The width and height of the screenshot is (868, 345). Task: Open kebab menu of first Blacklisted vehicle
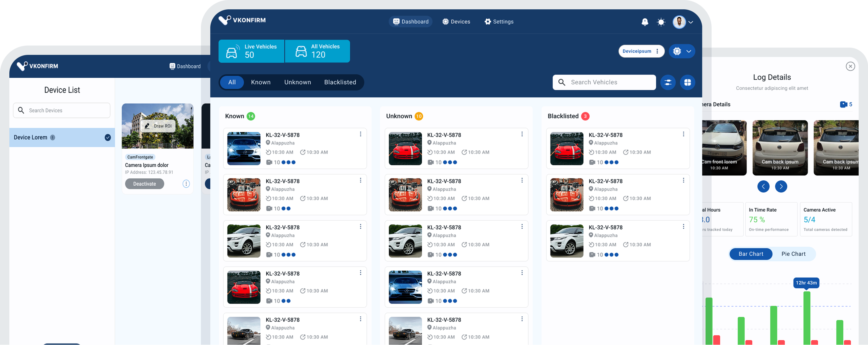pyautogui.click(x=683, y=134)
